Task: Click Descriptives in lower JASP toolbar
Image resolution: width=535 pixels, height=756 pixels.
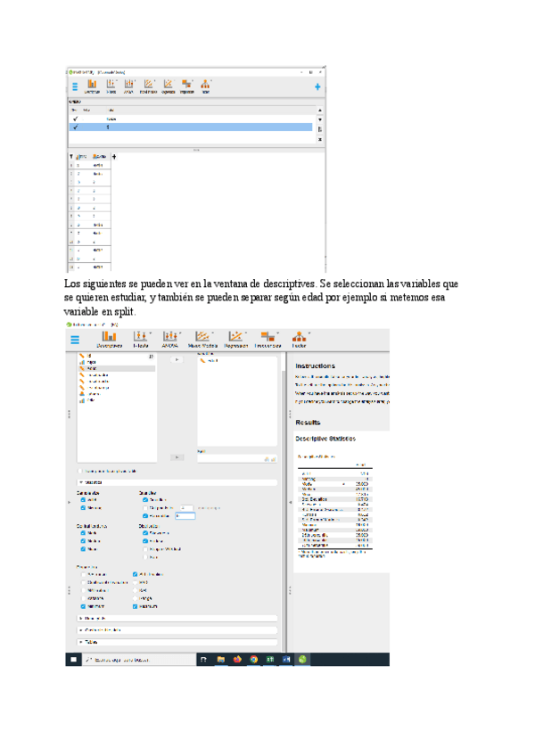Action: (109, 340)
